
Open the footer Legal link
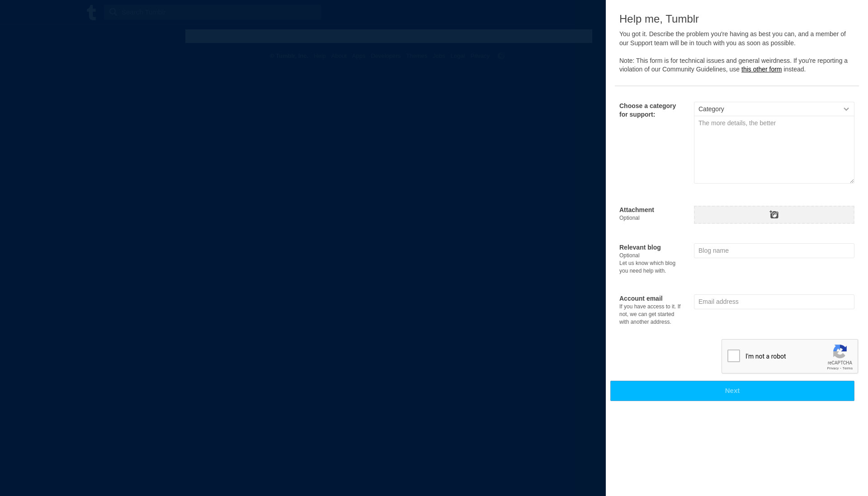coord(458,56)
